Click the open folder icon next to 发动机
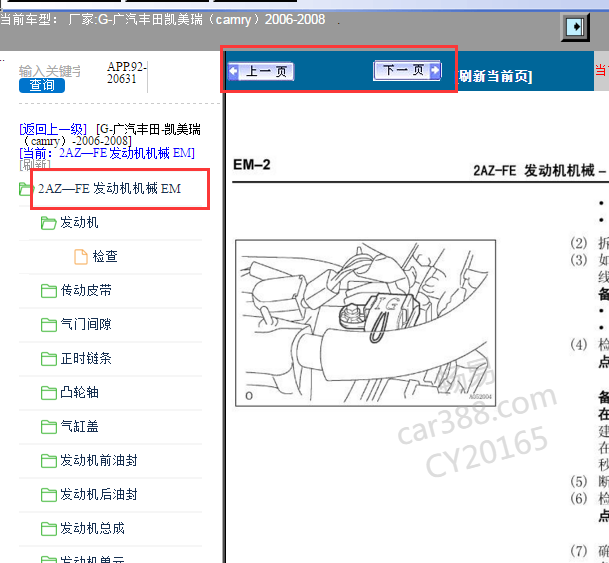 (49, 223)
